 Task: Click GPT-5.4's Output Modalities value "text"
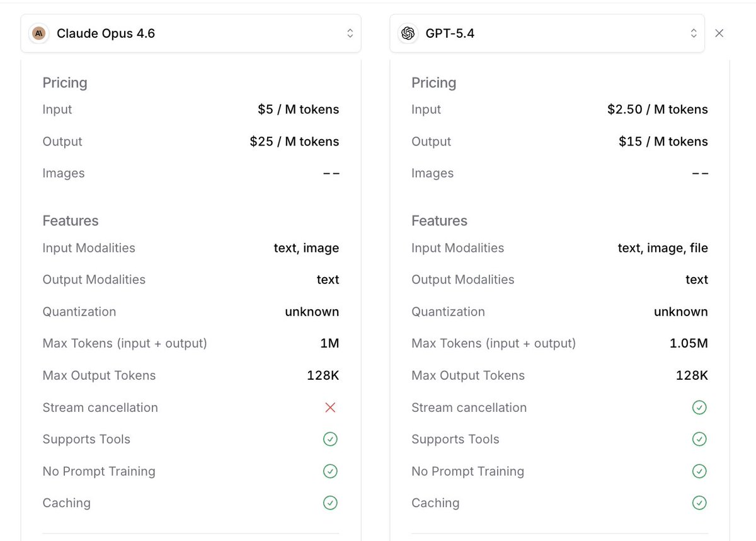[697, 280]
